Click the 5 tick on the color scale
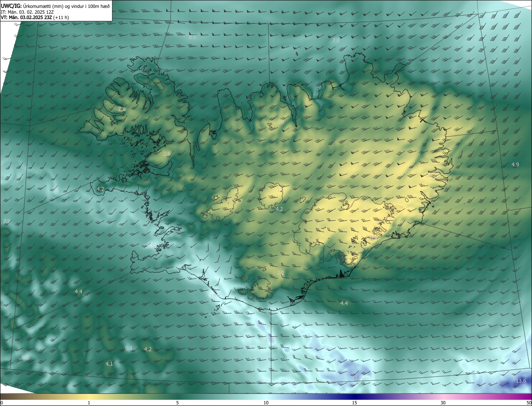The image size is (532, 406). tap(177, 403)
